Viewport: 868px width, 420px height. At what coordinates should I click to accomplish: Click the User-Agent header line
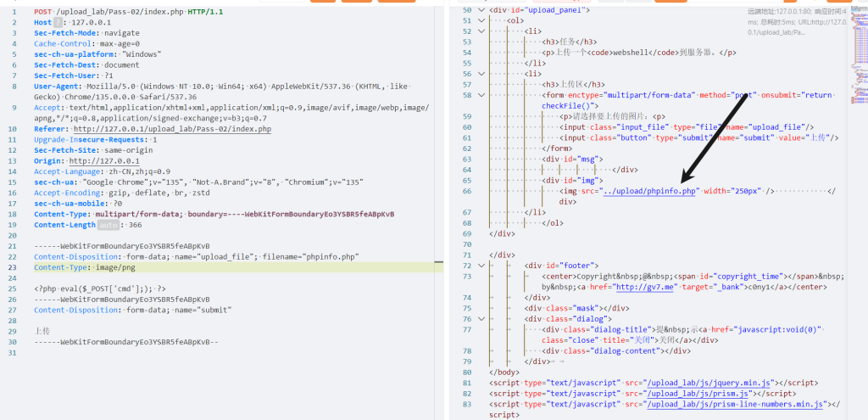225,92
